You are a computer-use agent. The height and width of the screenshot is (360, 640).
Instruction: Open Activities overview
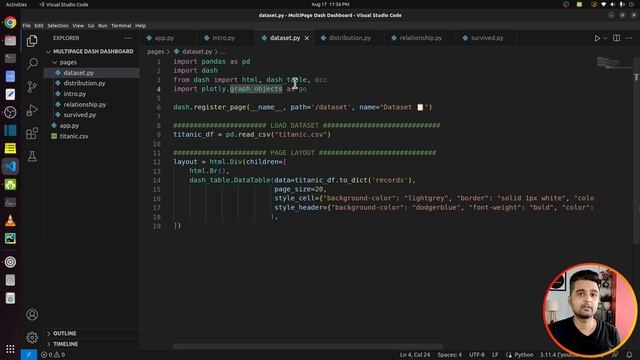(16, 4)
